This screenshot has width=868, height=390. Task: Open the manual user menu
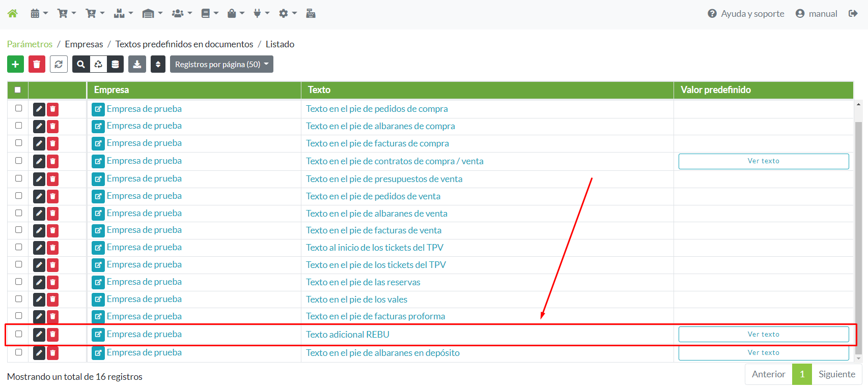(816, 14)
